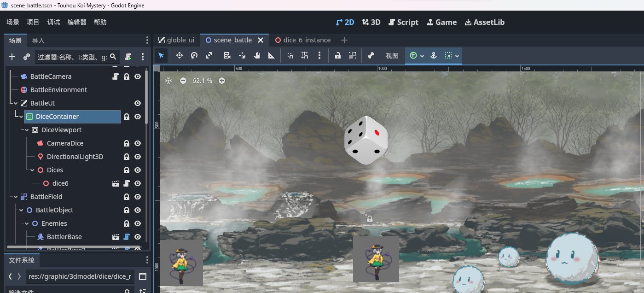Open the 导入 dock tab
Image resolution: width=644 pixels, height=293 pixels.
[x=38, y=41]
